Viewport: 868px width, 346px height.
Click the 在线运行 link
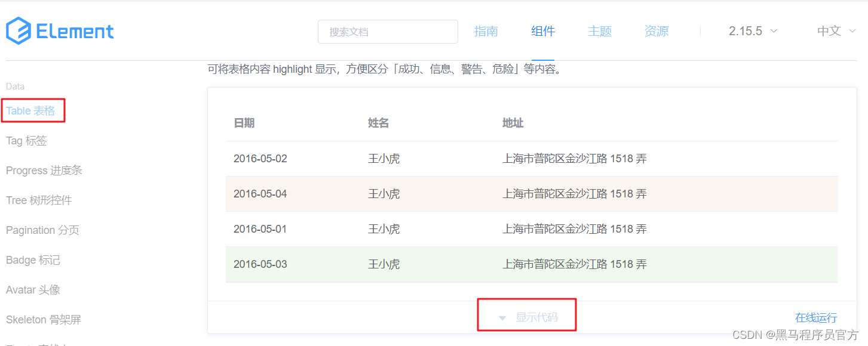(x=816, y=318)
